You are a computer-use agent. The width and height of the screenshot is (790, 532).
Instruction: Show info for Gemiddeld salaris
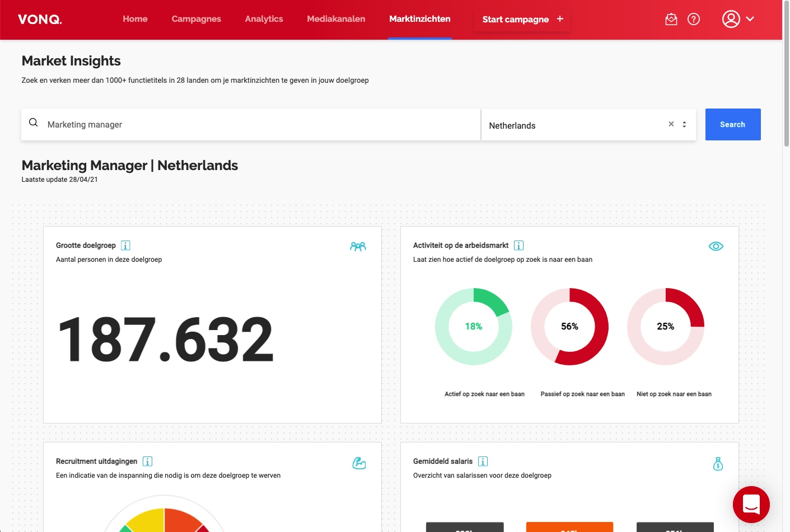[483, 462]
